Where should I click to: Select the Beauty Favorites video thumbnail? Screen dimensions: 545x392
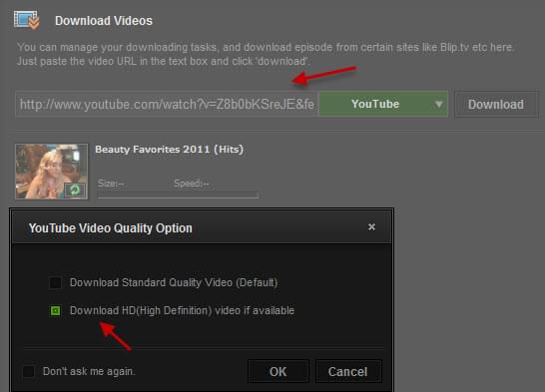(x=52, y=172)
